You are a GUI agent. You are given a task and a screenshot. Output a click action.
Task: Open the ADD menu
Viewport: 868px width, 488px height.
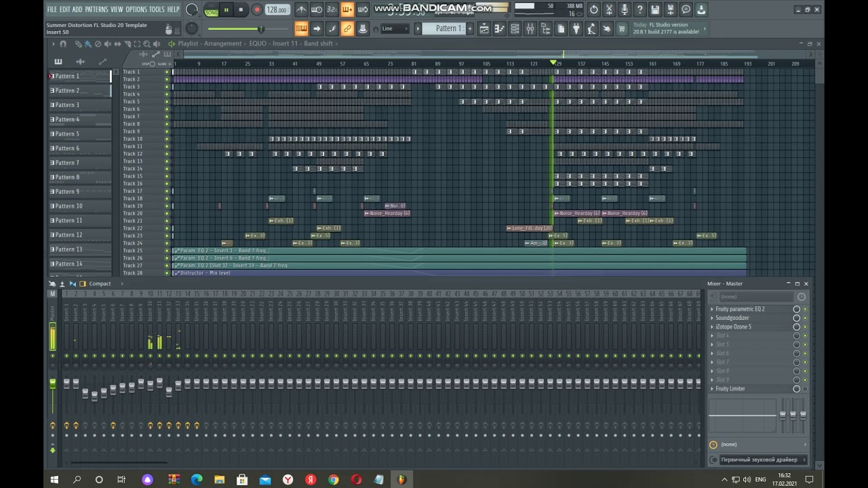tap(77, 9)
